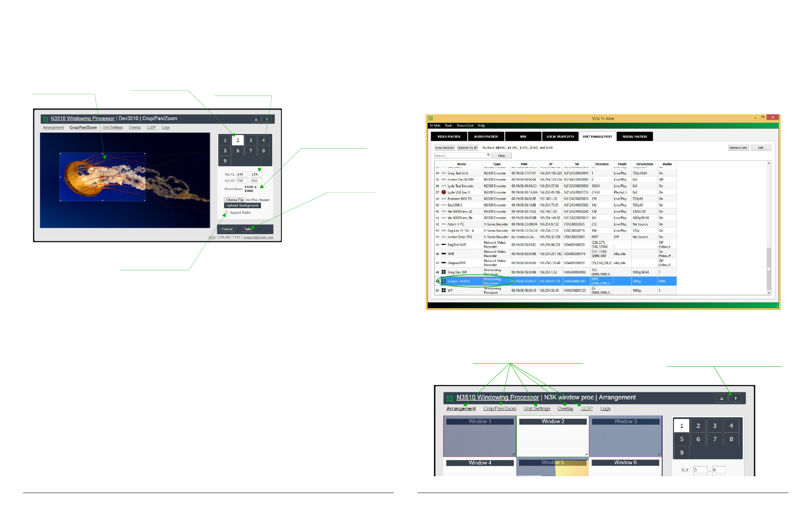Click SVSi logo in Arrangement page header
812x525 pixels.
[x=450, y=398]
